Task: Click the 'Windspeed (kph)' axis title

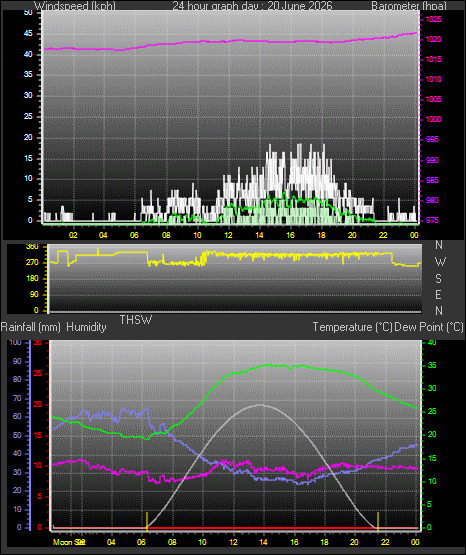Action: coord(75,6)
